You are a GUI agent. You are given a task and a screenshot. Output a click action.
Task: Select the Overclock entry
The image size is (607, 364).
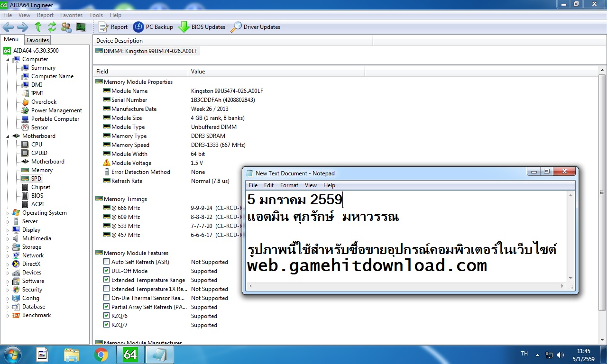click(44, 102)
